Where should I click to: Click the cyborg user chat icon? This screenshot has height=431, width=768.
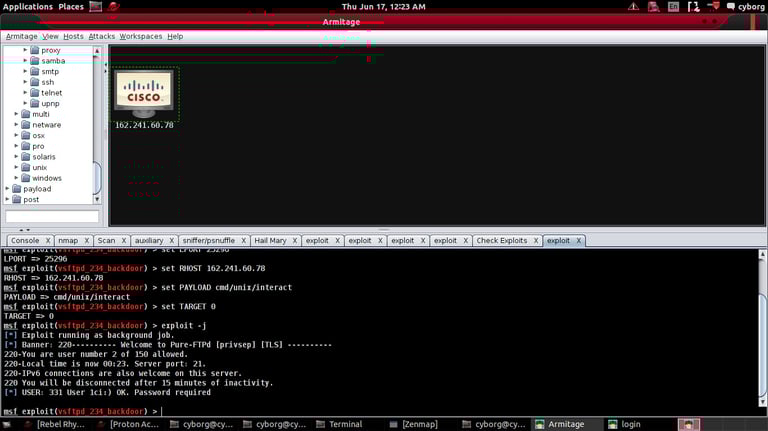(x=731, y=6)
